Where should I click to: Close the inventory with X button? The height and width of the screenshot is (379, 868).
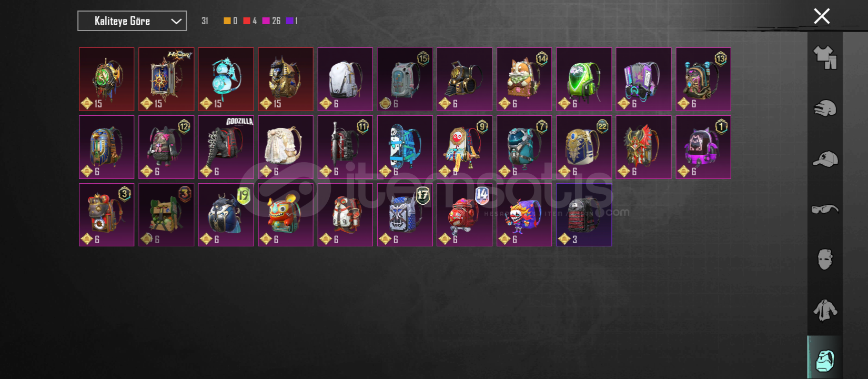pos(822,16)
